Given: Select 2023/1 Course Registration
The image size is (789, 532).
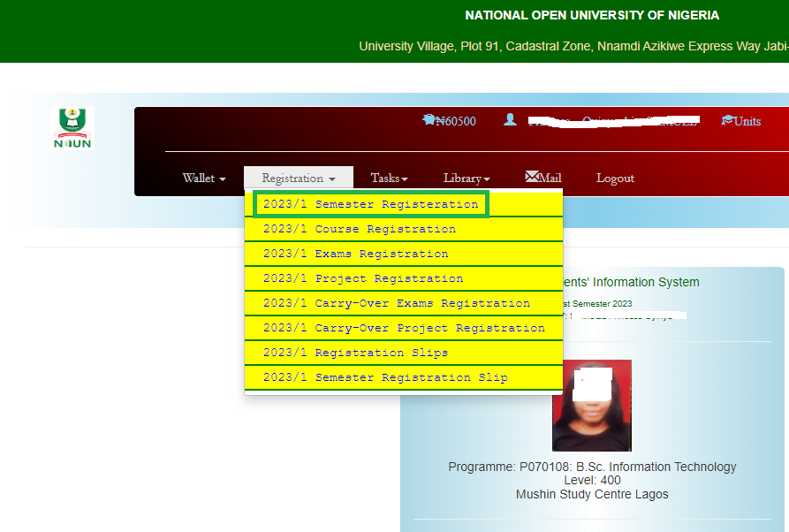Looking at the screenshot, I should tap(404, 229).
